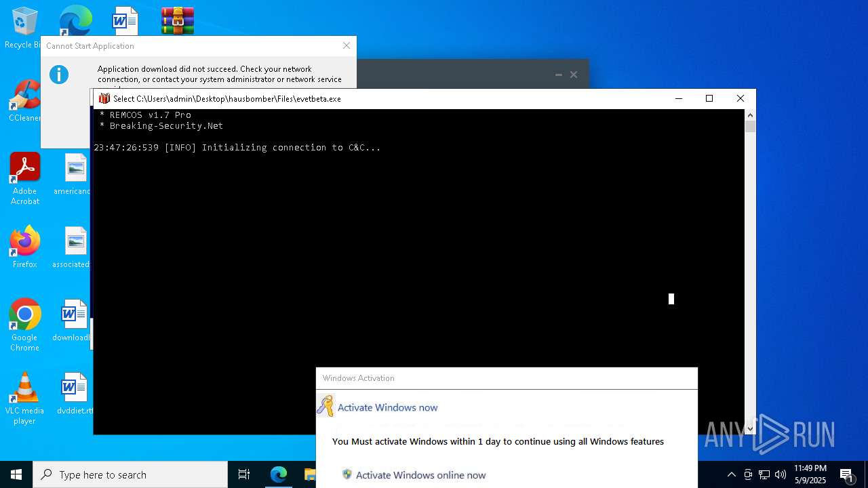868x488 pixels.
Task: Close the evetbeta.exe console window
Action: pyautogui.click(x=741, y=98)
